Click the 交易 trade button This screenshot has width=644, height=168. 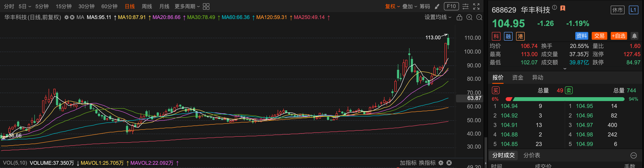(x=599, y=36)
